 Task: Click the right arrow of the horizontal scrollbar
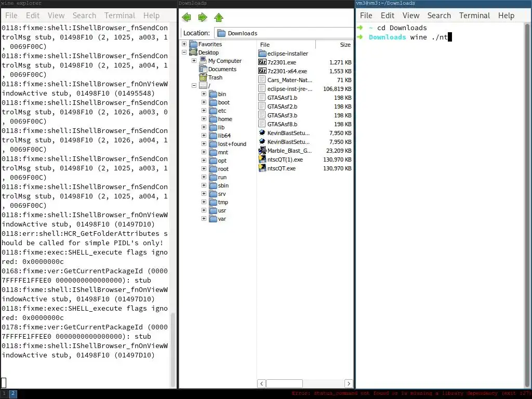[349, 383]
